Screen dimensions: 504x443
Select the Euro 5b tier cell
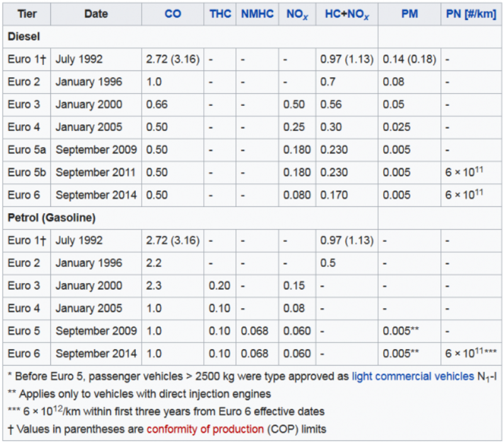point(26,172)
